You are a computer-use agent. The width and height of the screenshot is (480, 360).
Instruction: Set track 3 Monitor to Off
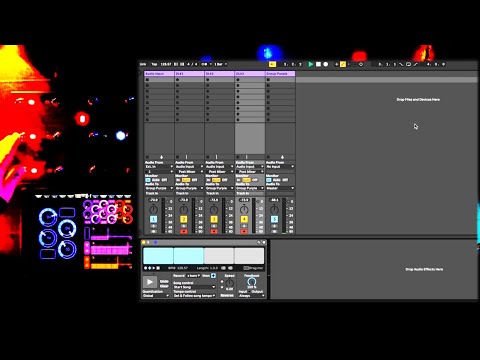pos(225,180)
